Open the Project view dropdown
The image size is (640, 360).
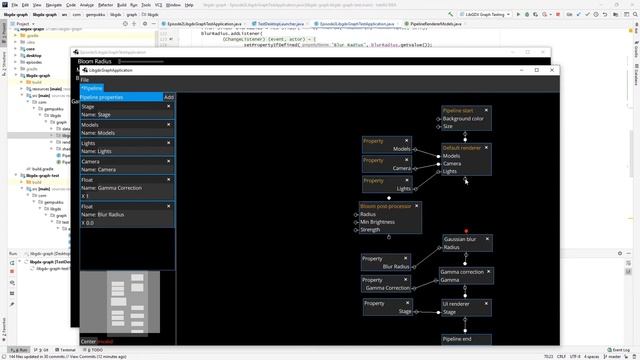pyautogui.click(x=22, y=24)
